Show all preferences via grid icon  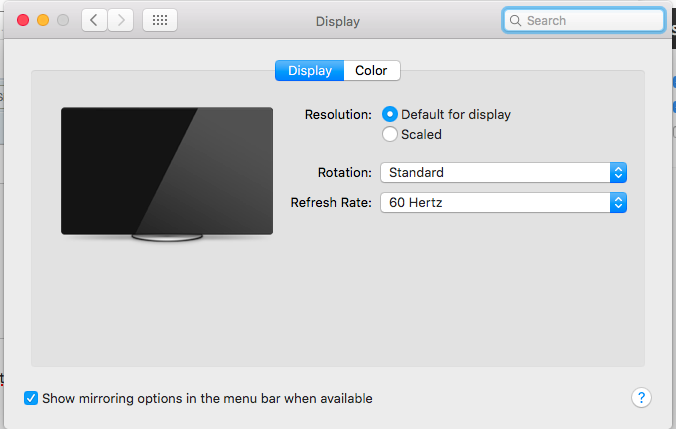pos(160,20)
